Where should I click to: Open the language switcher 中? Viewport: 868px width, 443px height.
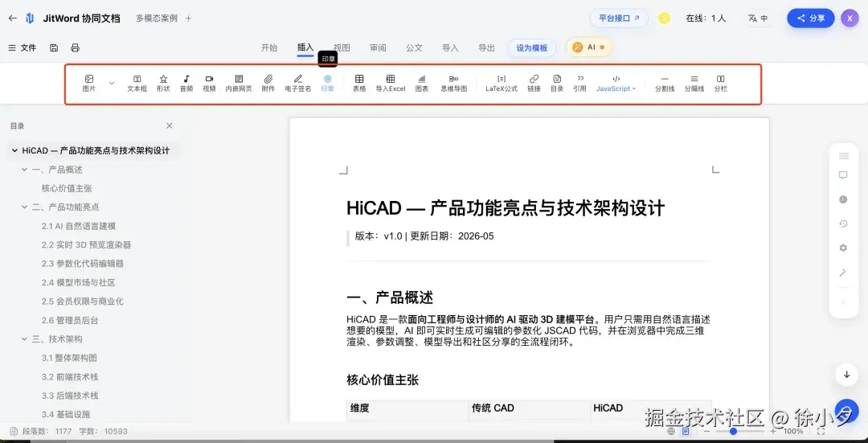click(x=758, y=18)
